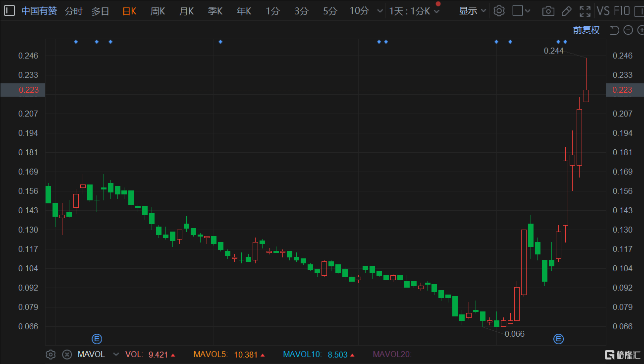The height and width of the screenshot is (364, 644).
Task: Open MAVOL indicator settings gear
Action: coord(51,355)
